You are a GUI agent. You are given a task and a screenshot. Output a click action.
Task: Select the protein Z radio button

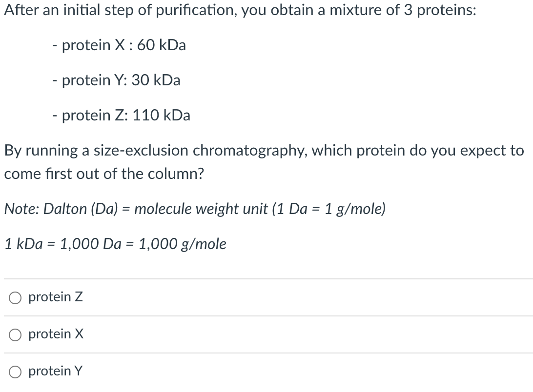pyautogui.click(x=15, y=297)
